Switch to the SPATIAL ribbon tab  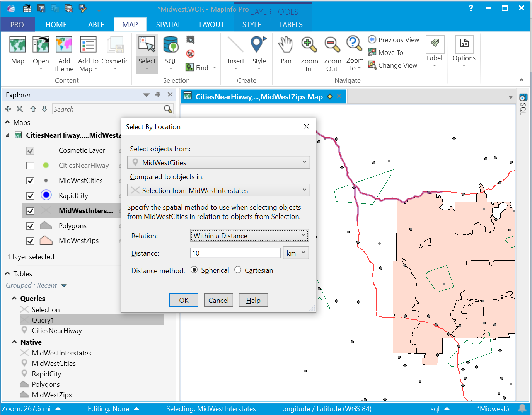tap(169, 24)
